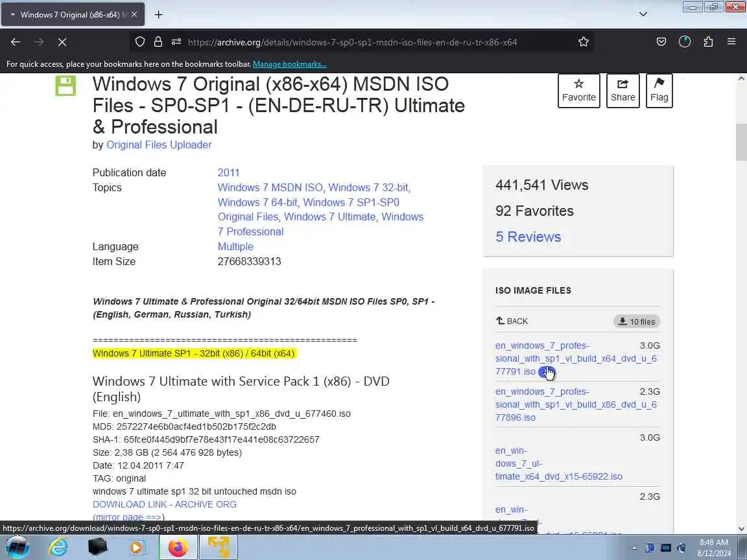Image resolution: width=747 pixels, height=560 pixels.
Task: Download ultimate x64 dvd x15-65922.iso
Action: pos(559,463)
